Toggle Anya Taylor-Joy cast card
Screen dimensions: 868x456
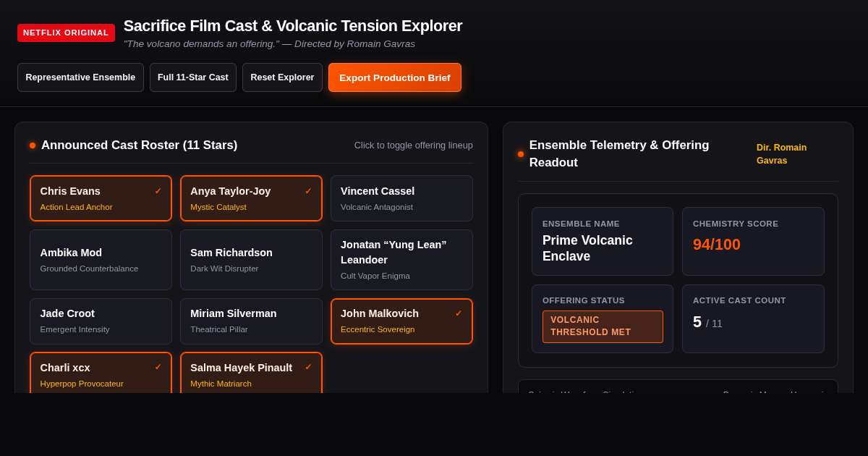(x=251, y=198)
